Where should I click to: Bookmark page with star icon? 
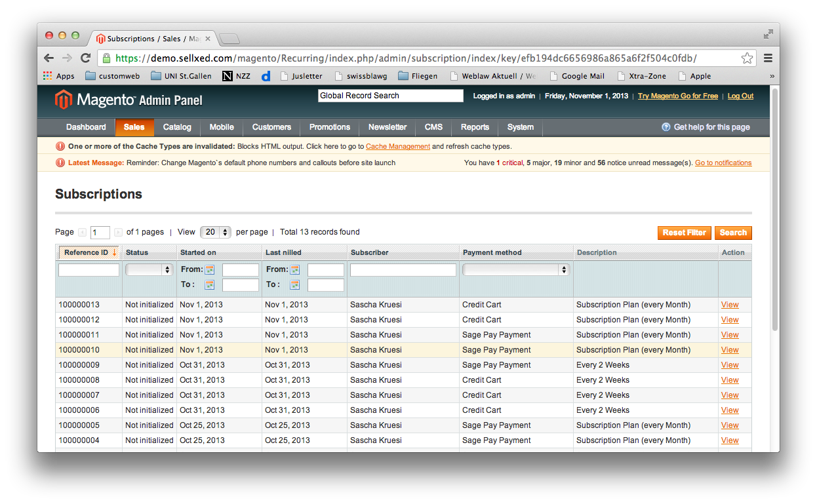click(747, 58)
